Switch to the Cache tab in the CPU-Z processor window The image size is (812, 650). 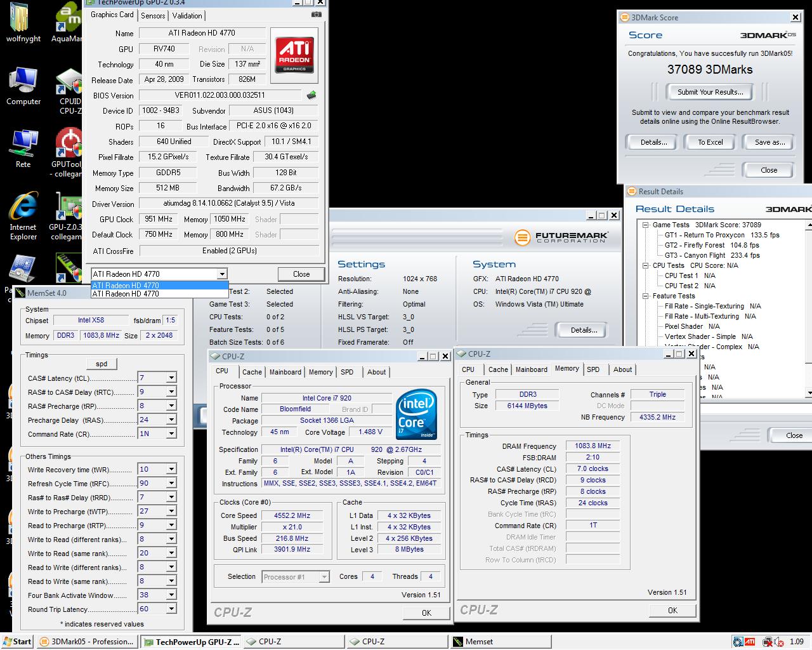point(252,372)
